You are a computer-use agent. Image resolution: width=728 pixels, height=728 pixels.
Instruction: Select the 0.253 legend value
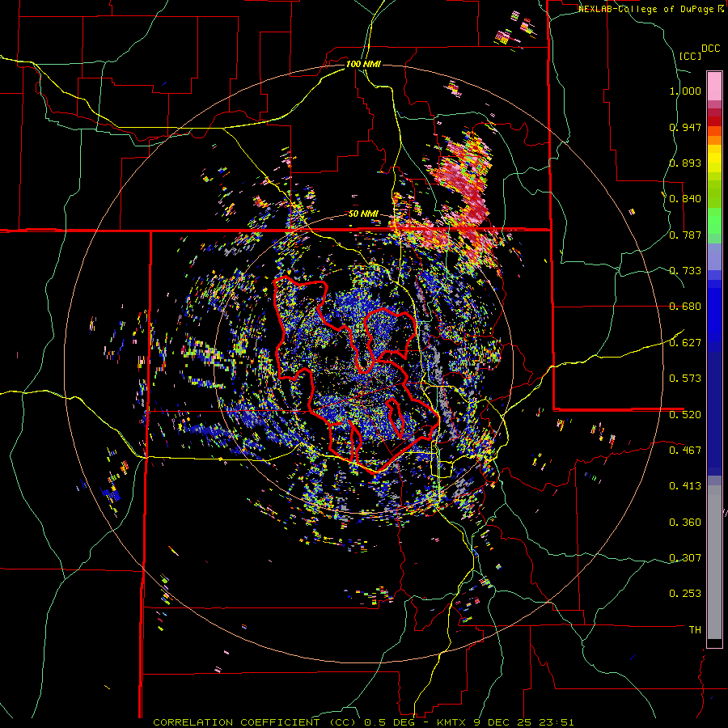[685, 594]
